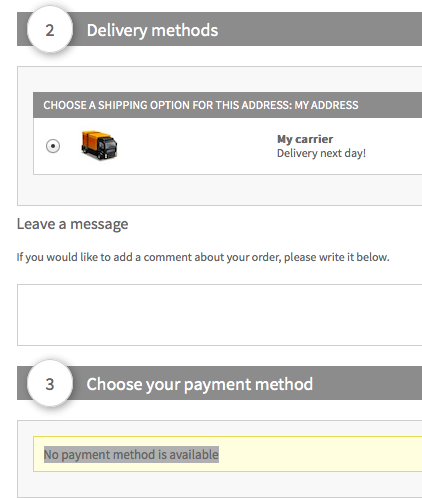Viewport: 422px width, 498px height.
Task: Click the No payment method is available text
Action: tap(131, 454)
